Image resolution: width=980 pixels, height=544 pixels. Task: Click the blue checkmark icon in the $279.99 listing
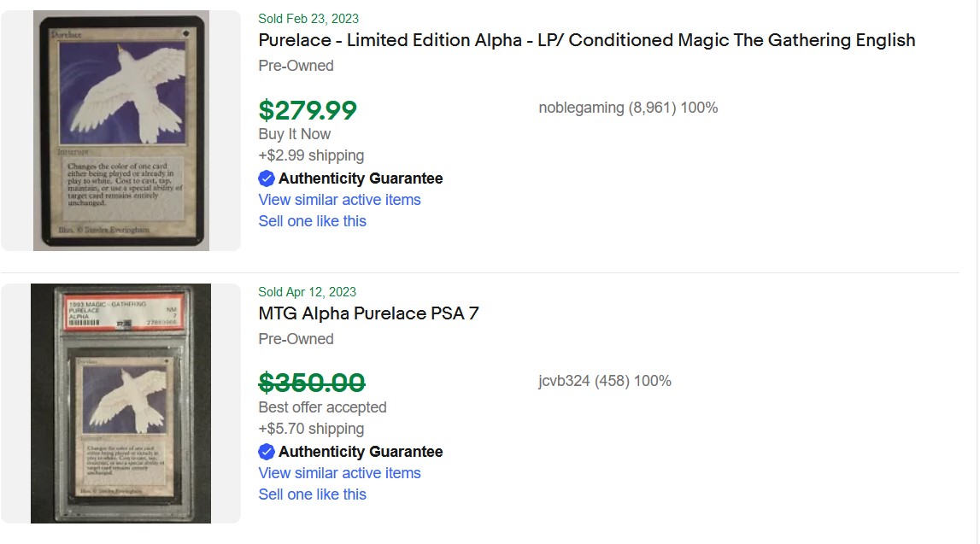coord(267,178)
